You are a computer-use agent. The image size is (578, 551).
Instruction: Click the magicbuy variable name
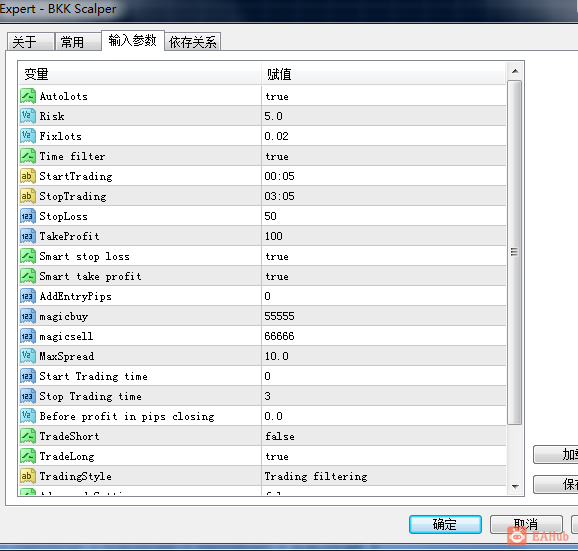pyautogui.click(x=64, y=317)
